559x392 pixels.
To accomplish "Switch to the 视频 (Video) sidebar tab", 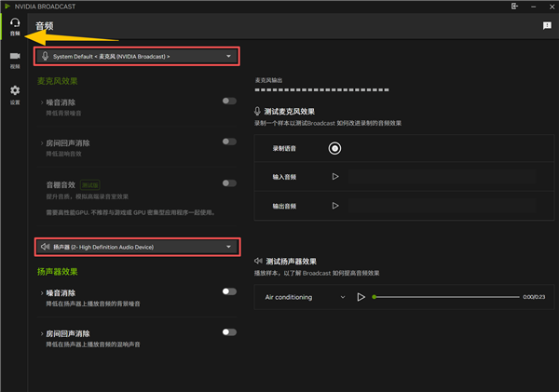I will [x=14, y=61].
